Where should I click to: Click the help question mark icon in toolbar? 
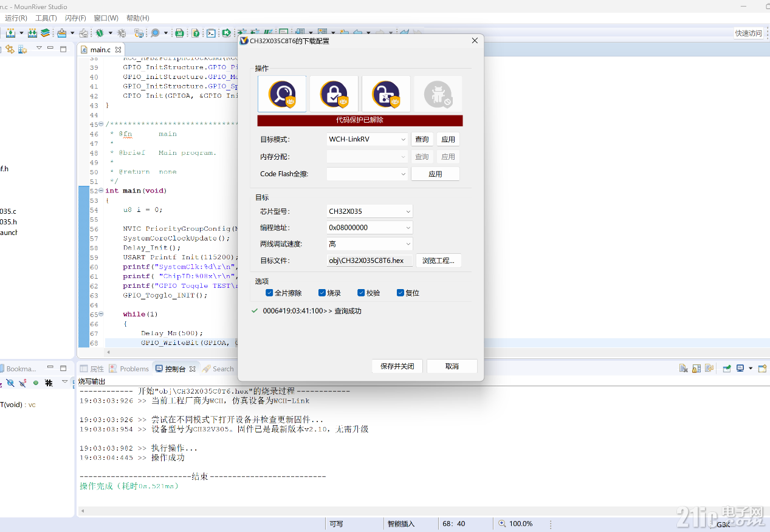tap(196, 33)
